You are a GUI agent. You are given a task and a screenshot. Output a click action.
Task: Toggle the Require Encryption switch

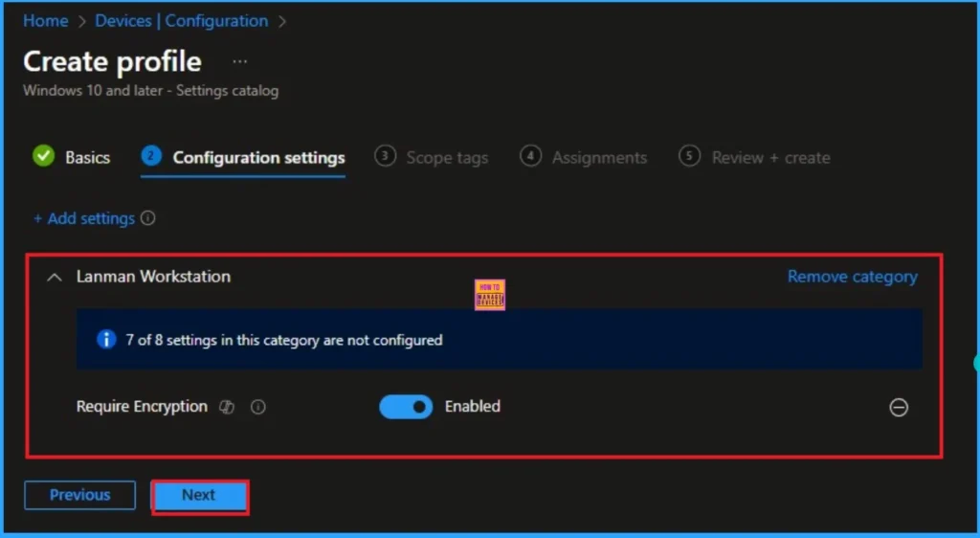(406, 407)
